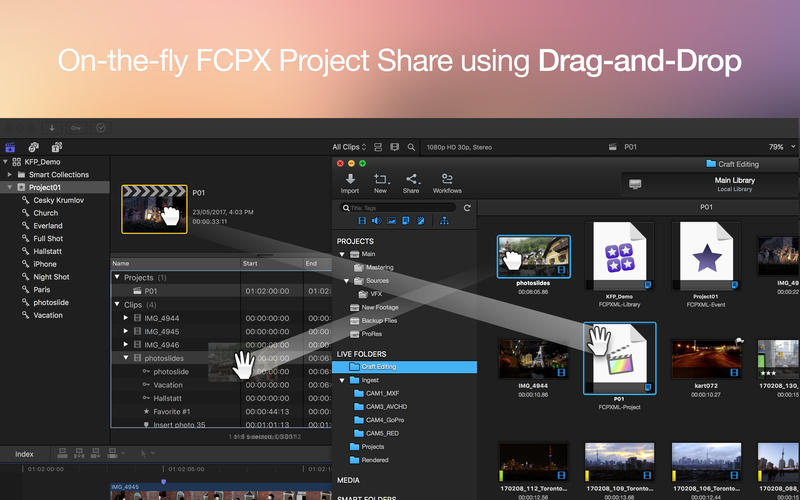Expand the Smart Collections folder
The width and height of the screenshot is (800, 500).
tap(9, 175)
